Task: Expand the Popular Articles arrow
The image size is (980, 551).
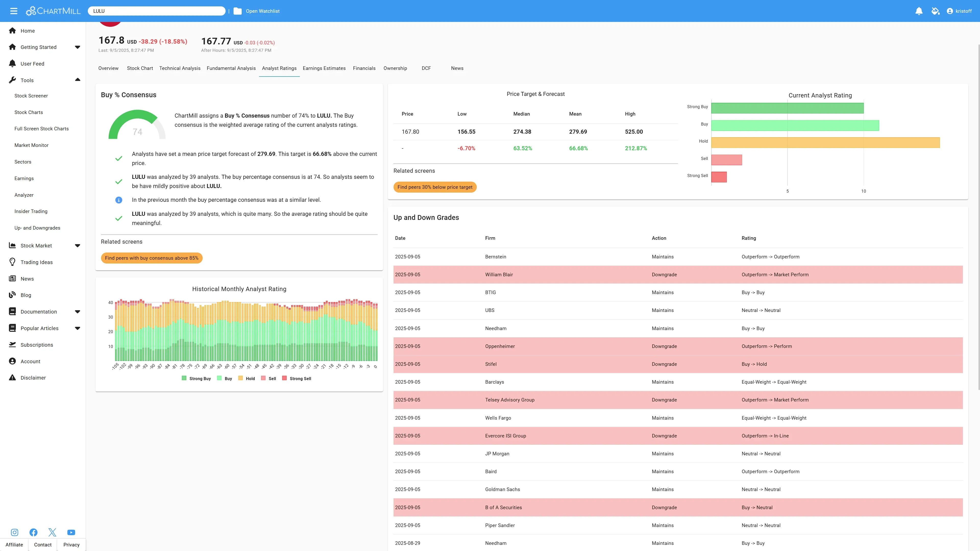Action: click(78, 328)
